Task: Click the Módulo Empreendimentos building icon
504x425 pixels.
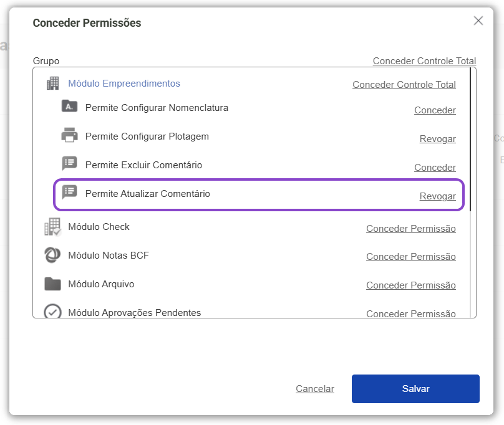Action: [52, 84]
